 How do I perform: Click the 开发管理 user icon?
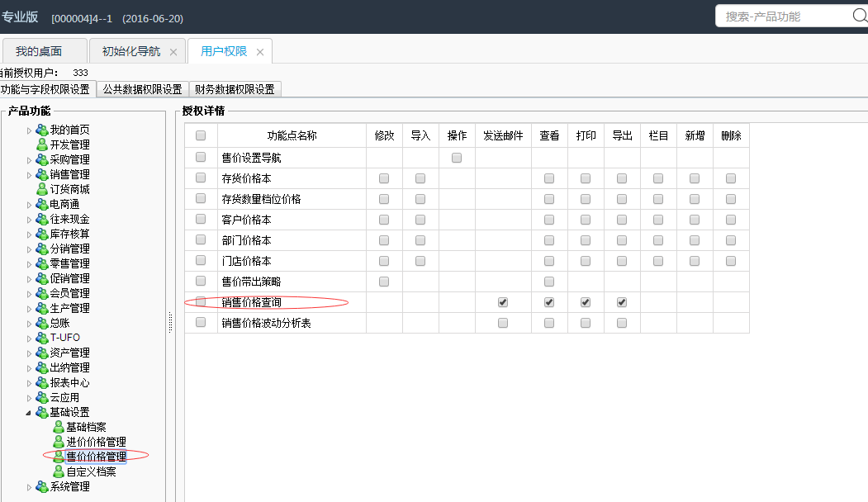coord(41,144)
